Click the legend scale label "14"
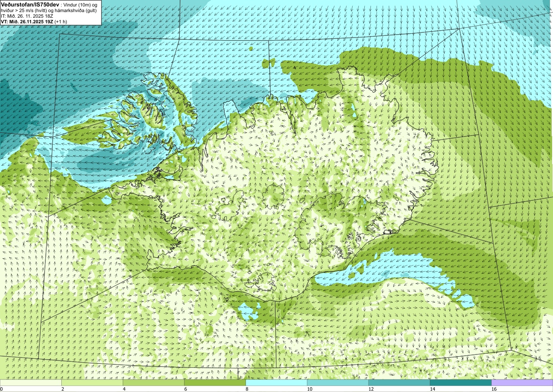The image size is (553, 392). (432, 389)
